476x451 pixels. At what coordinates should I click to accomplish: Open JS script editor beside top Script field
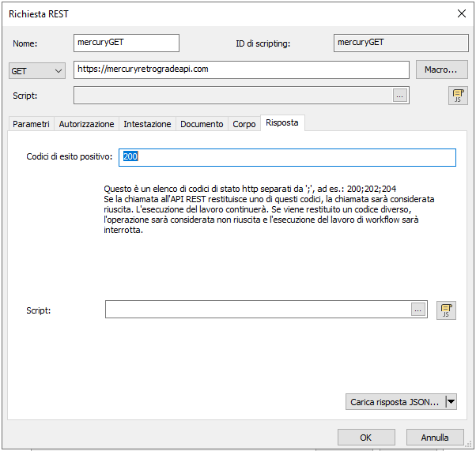[458, 96]
